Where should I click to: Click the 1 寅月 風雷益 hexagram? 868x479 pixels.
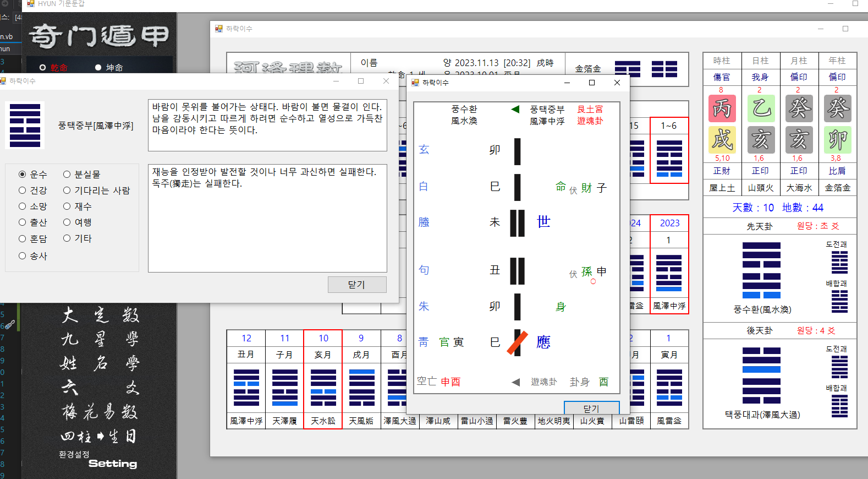click(x=669, y=388)
